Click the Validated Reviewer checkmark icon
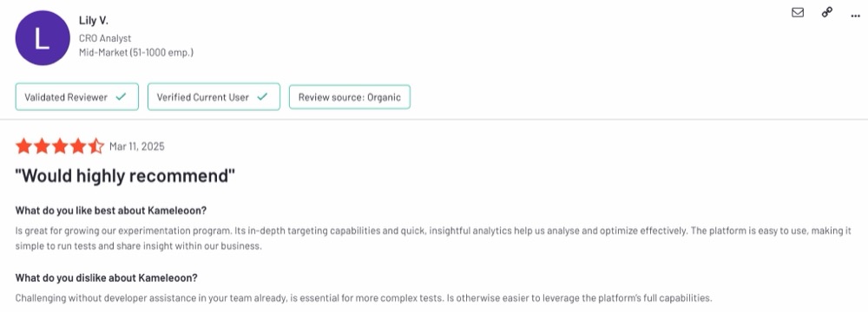Screen dimensions: 868x312 [x=120, y=97]
